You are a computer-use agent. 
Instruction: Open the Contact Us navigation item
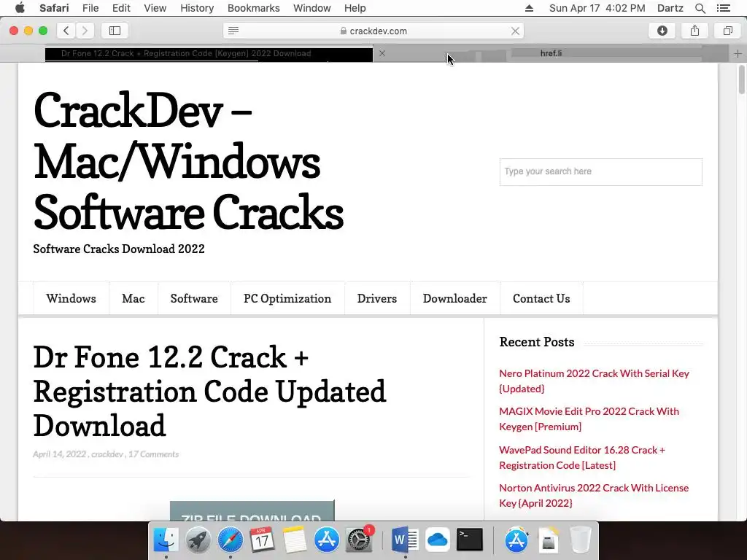tap(541, 298)
